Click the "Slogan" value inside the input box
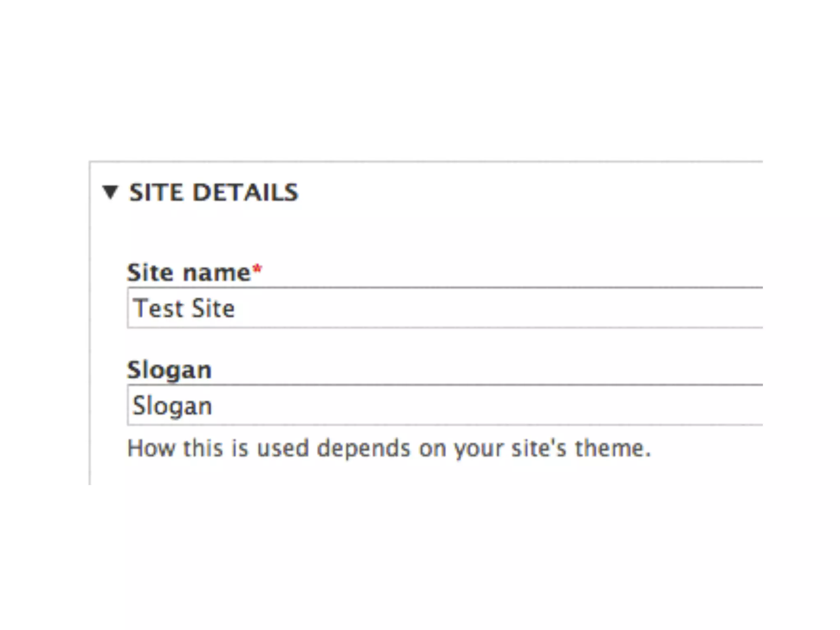This screenshot has width=840, height=630. [x=172, y=406]
